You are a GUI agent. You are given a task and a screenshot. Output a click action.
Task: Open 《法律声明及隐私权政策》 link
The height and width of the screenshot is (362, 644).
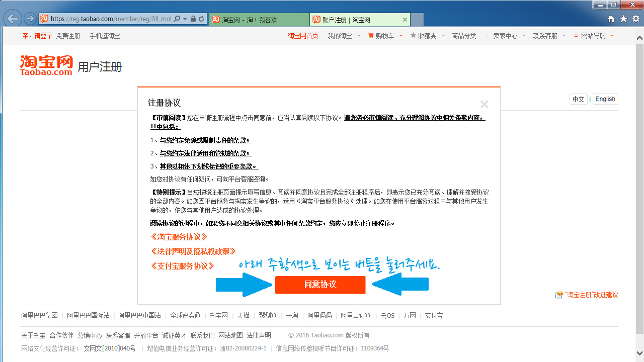tap(193, 251)
